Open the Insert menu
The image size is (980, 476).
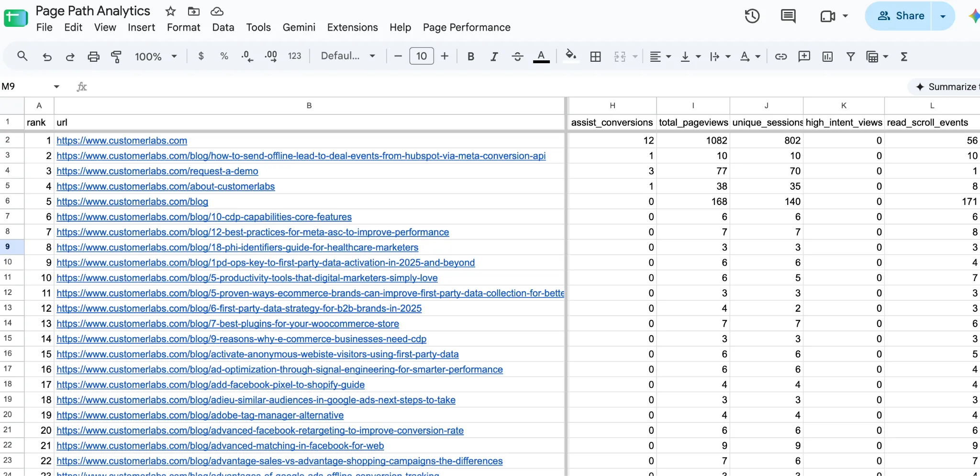[141, 27]
